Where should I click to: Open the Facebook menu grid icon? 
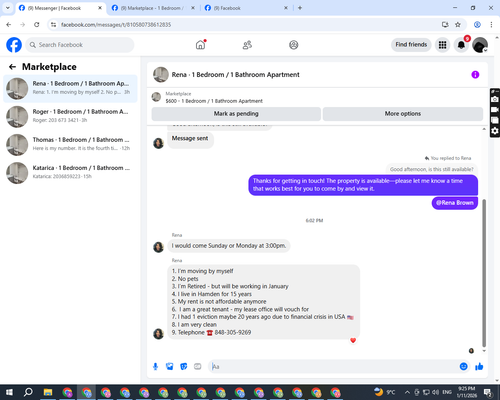tap(442, 45)
